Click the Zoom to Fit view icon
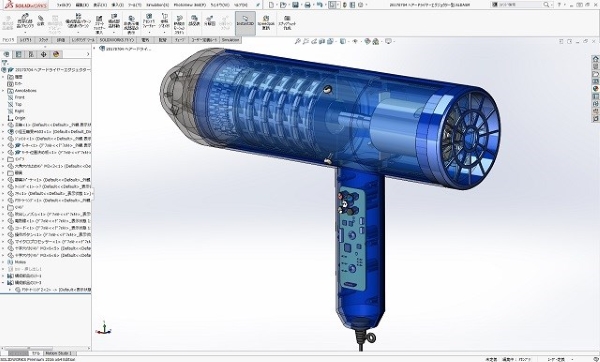The height and width of the screenshot is (362, 600). [297, 41]
